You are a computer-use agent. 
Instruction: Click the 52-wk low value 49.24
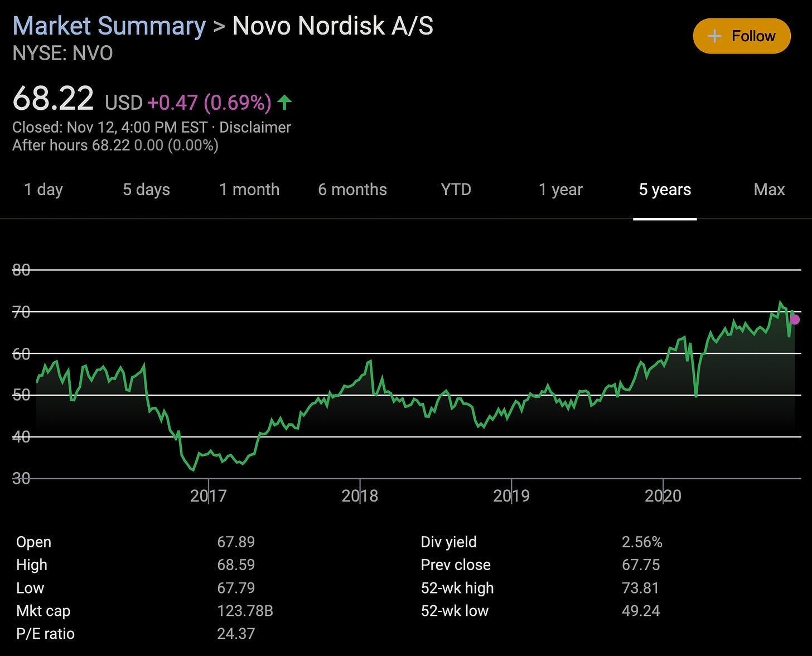click(641, 611)
